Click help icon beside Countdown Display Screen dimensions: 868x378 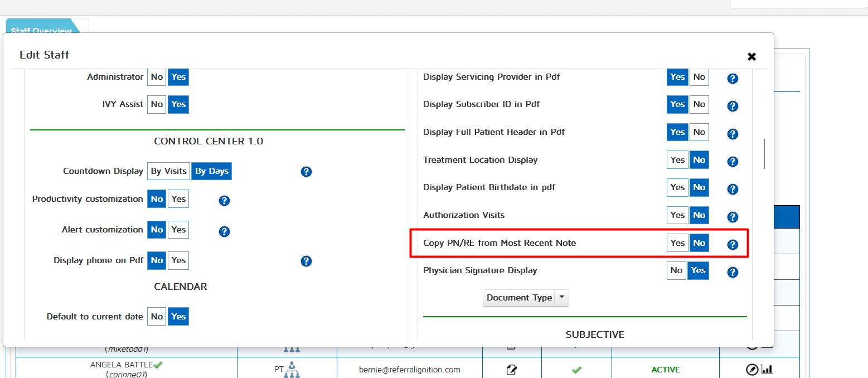coord(306,172)
